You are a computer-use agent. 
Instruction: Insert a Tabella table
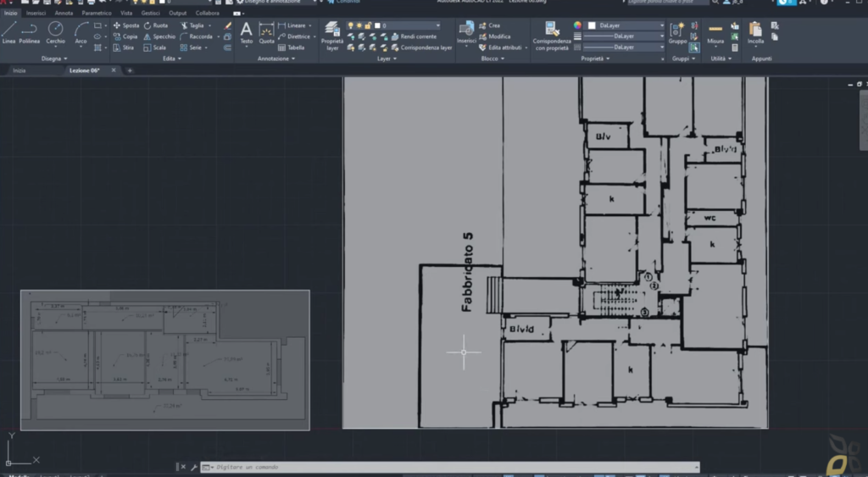[292, 47]
